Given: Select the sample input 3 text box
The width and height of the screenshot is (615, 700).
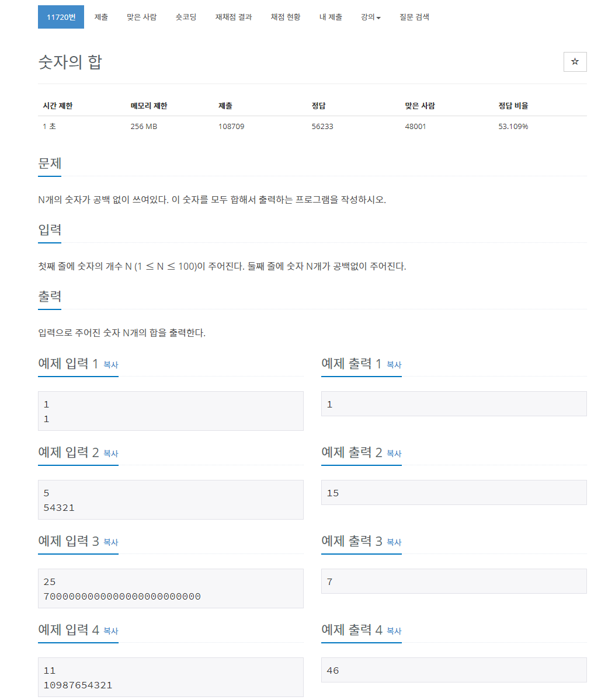Looking at the screenshot, I should click(170, 588).
